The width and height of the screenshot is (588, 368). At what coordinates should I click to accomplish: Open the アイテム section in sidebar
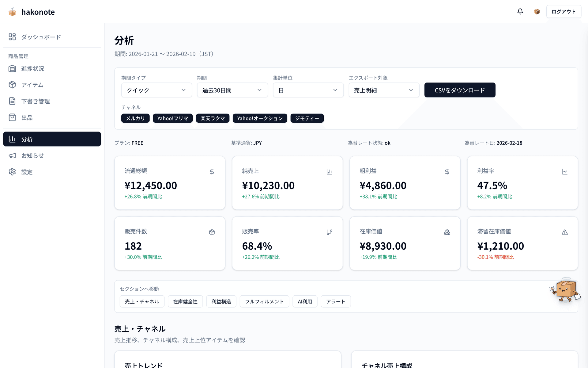(12, 85)
